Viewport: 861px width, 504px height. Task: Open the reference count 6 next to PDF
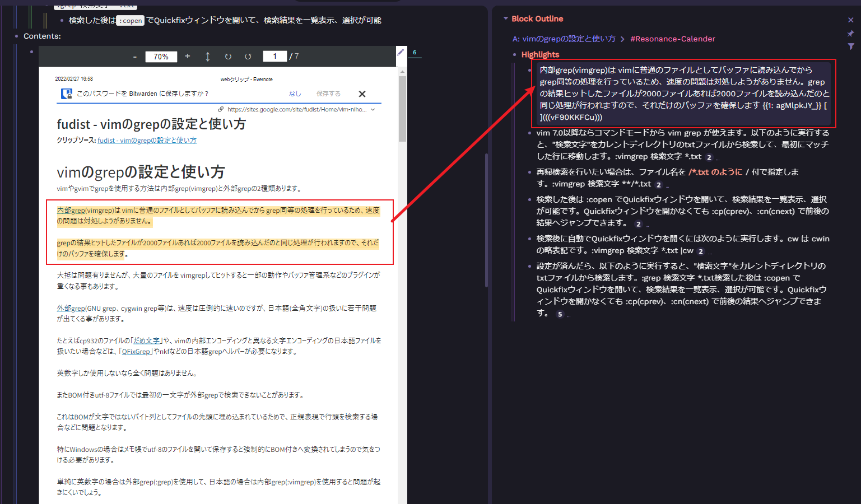415,53
